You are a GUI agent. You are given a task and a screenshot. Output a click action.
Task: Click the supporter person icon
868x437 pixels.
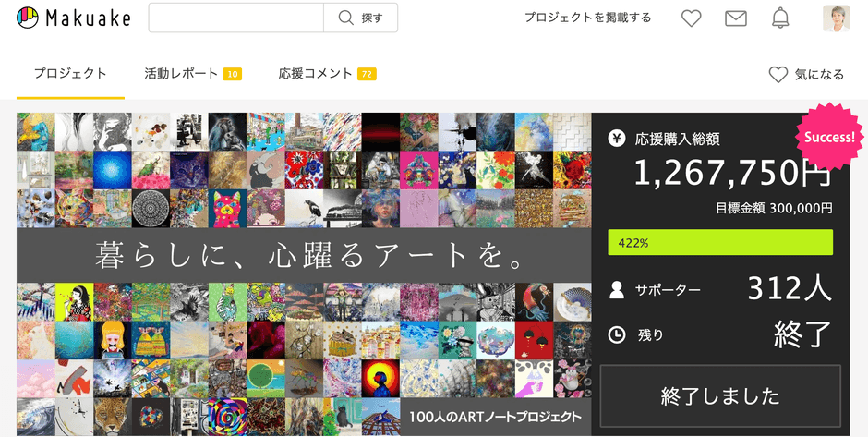[617, 290]
